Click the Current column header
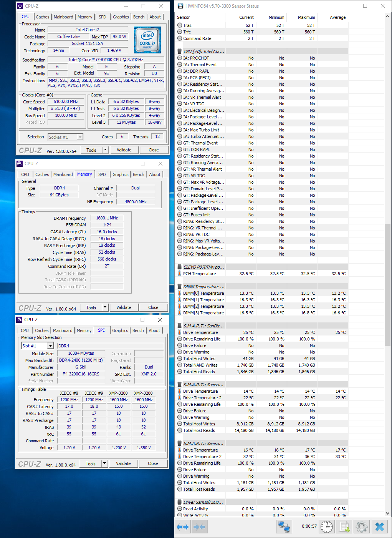The image size is (392, 538). (240, 17)
